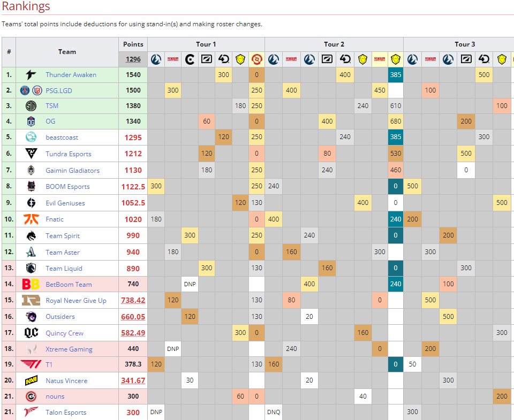Go to the Tundra Esports page
Screen dimensions: 514x420
68,154
